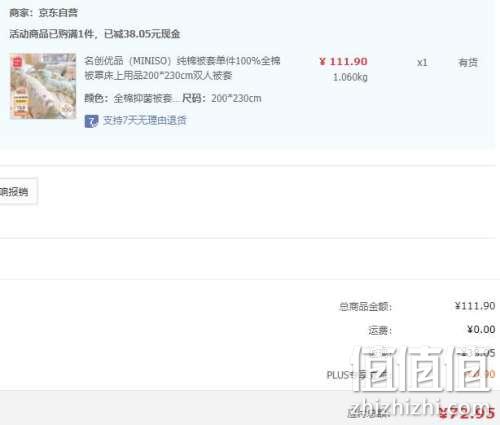Open the MINISO duvet cover product thumbnail

pos(43,86)
